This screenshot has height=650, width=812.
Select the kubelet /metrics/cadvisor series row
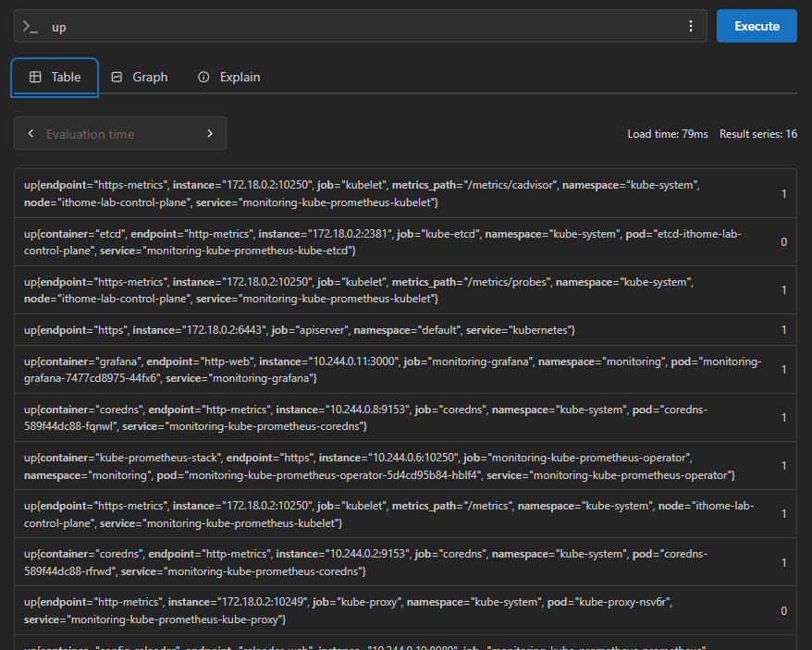tap(405, 193)
